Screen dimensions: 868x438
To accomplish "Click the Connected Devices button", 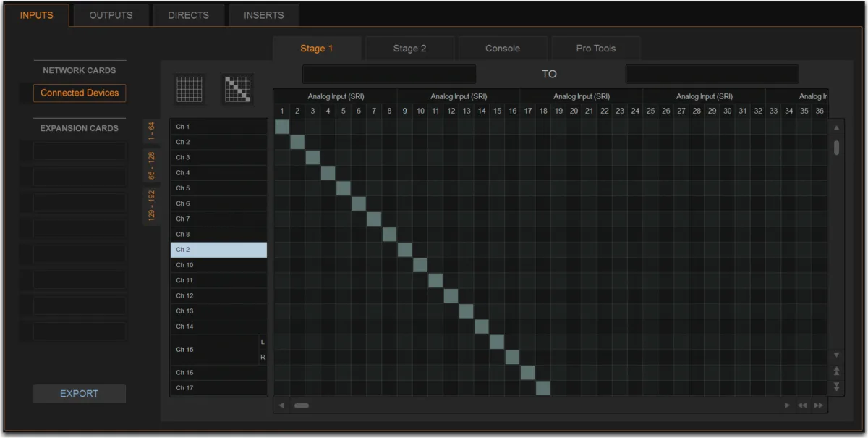I will click(x=80, y=93).
